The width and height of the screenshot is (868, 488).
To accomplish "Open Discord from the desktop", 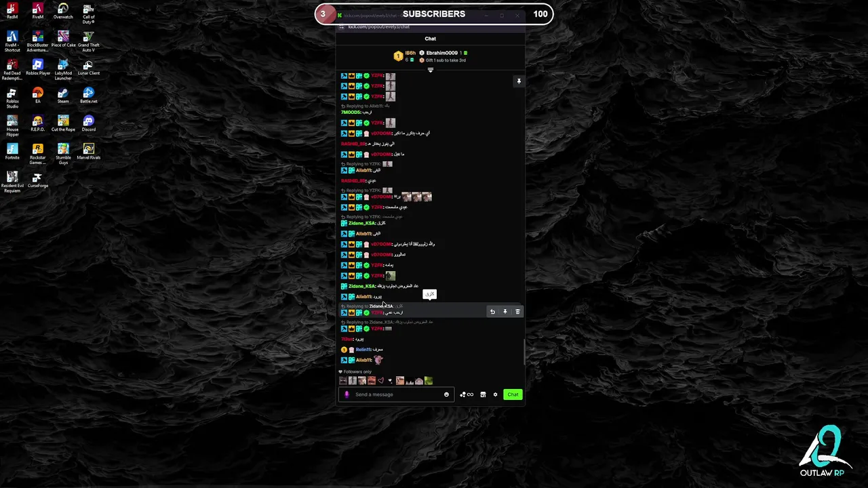I will tap(88, 124).
